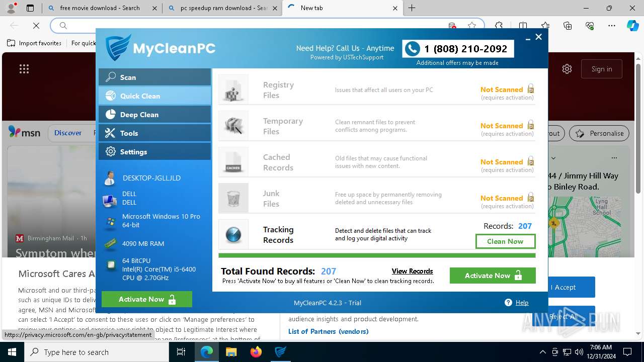Viewport: 644px width, 362px height.
Task: Click the CPU icon in the system info
Action: [x=110, y=266]
